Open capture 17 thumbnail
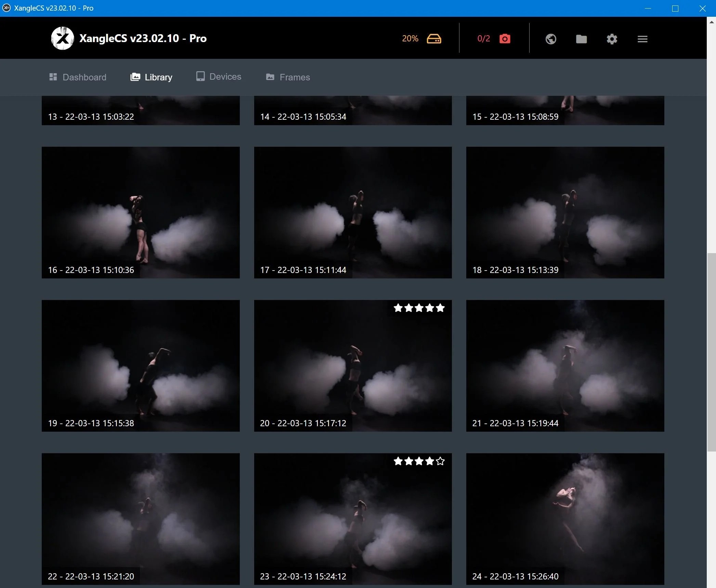The height and width of the screenshot is (588, 716). click(353, 212)
